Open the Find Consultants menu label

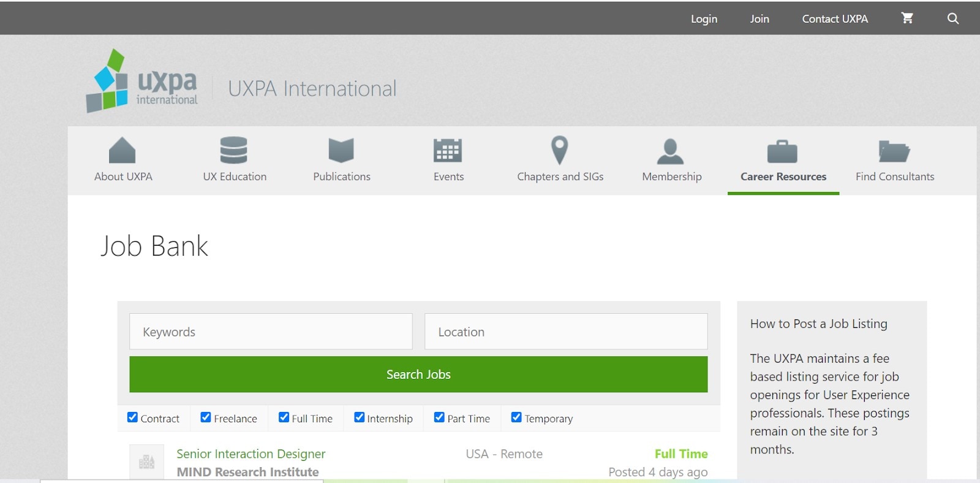895,177
